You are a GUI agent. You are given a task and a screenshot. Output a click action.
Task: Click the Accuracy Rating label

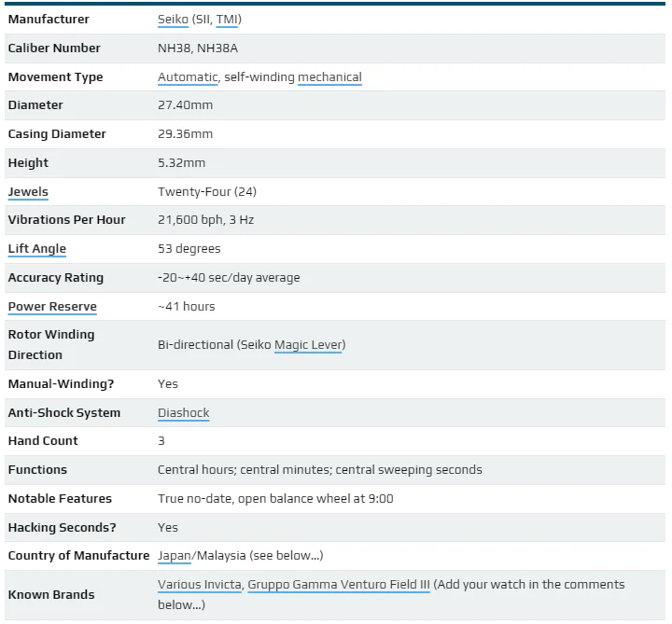(x=56, y=278)
